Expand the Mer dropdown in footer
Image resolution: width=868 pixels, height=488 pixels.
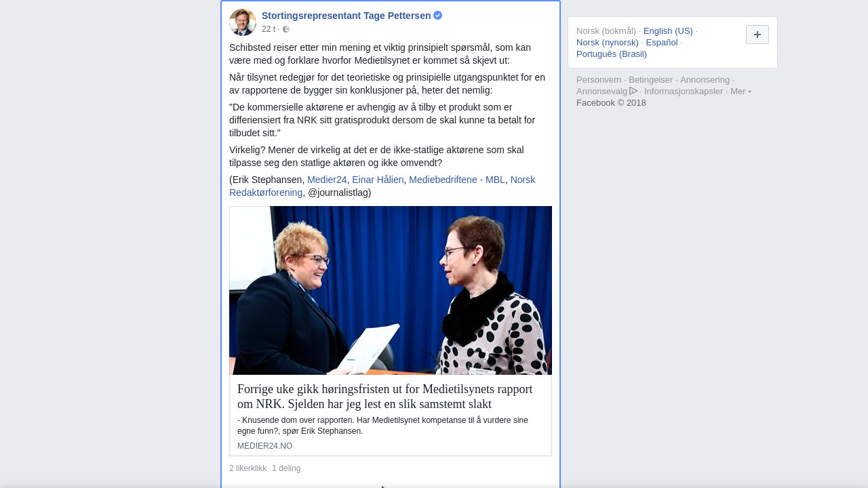point(741,91)
